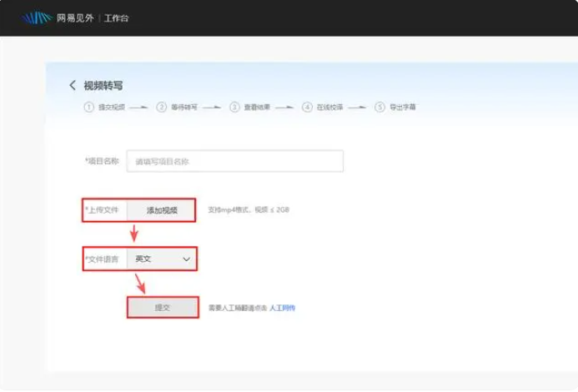Click the 视频转写 page title

[x=103, y=86]
